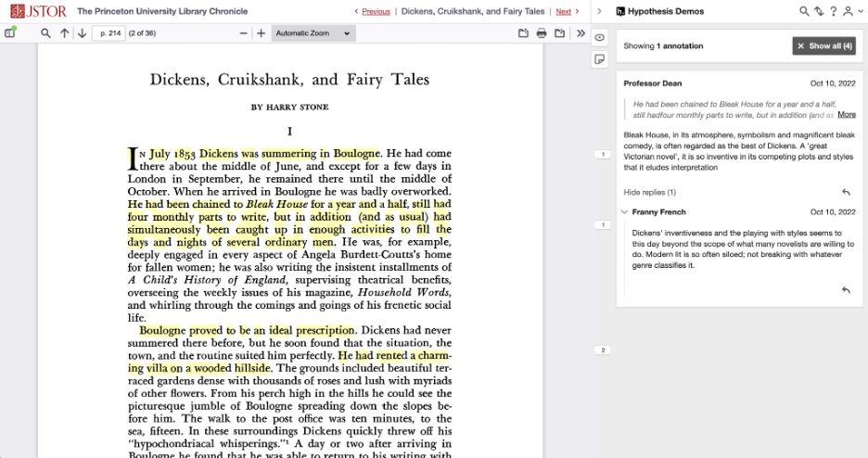Print the document

click(542, 33)
